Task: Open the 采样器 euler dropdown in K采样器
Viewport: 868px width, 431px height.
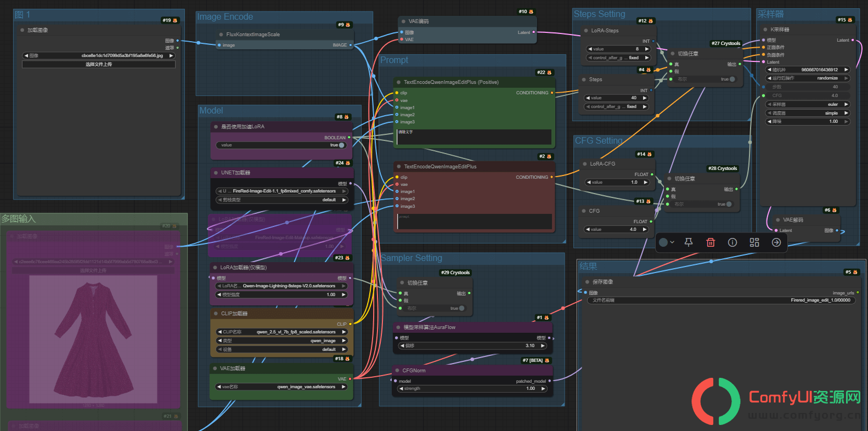Action: pos(808,104)
